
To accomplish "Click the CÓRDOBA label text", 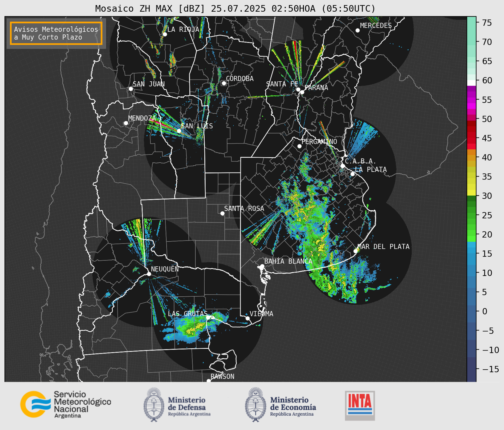I will tap(240, 78).
